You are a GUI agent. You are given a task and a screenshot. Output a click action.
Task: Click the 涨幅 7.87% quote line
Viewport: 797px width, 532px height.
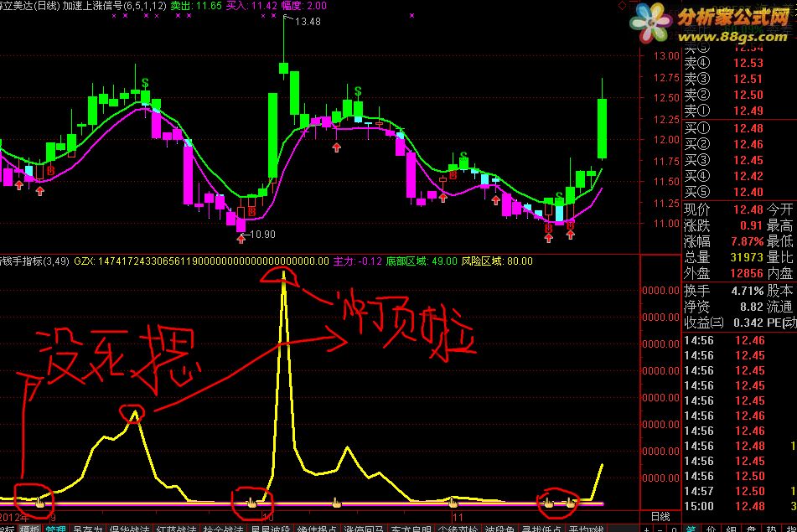point(723,240)
